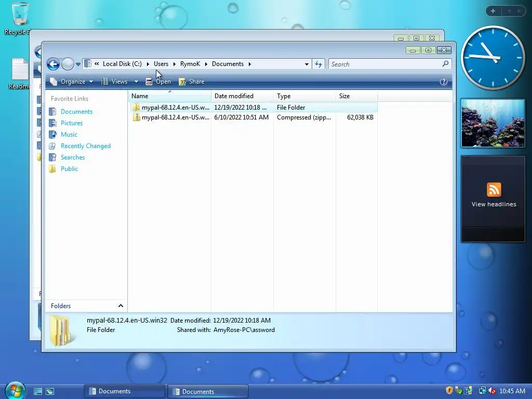Click Open in the toolbar

tap(158, 82)
